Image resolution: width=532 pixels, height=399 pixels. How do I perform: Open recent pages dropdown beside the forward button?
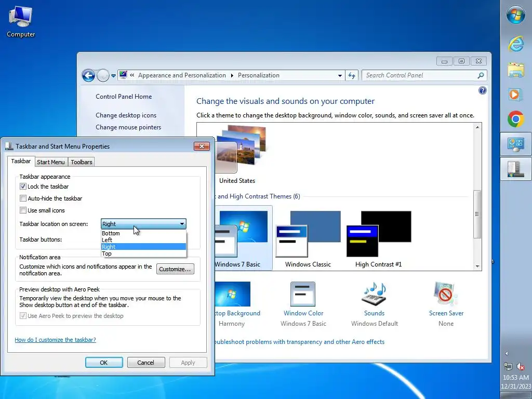(113, 76)
